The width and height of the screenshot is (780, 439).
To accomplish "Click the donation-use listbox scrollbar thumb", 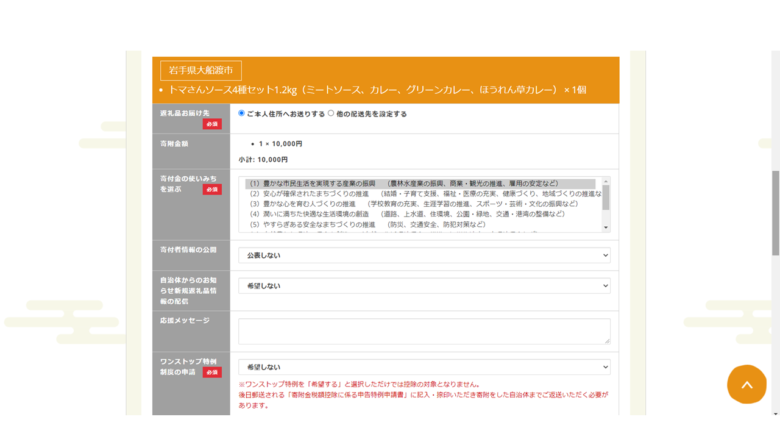I will tap(606, 198).
